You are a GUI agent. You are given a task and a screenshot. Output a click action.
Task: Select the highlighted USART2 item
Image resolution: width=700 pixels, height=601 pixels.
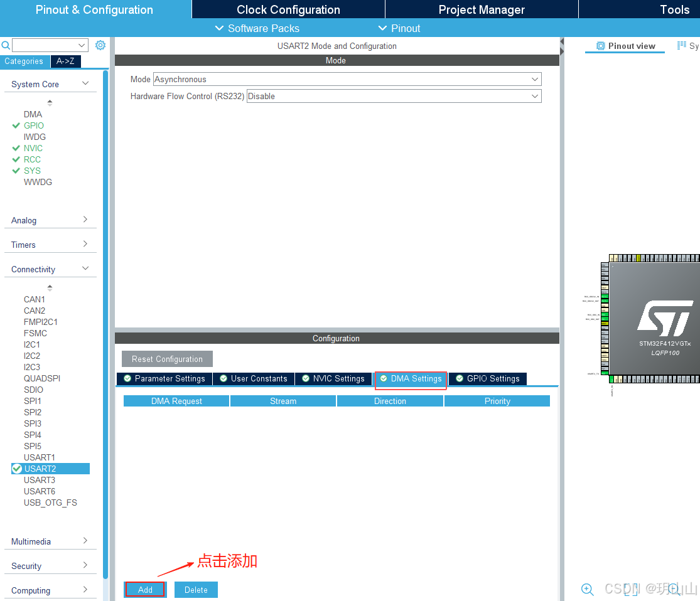(x=50, y=469)
